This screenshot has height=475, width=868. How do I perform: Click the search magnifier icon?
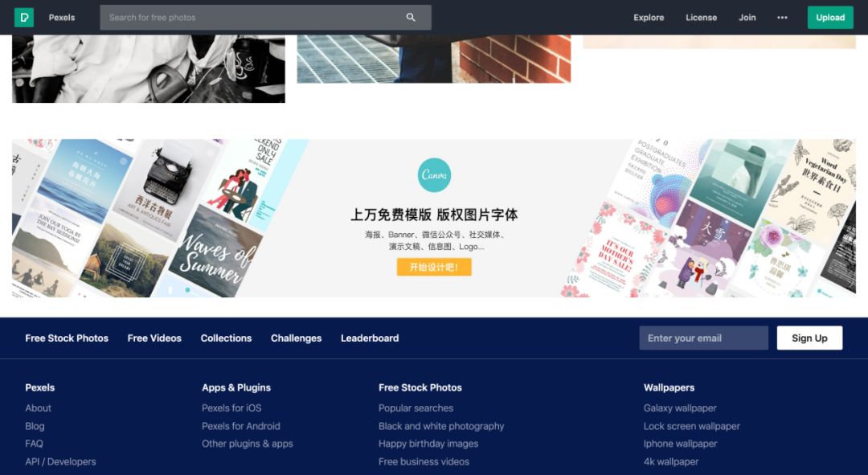(x=411, y=18)
